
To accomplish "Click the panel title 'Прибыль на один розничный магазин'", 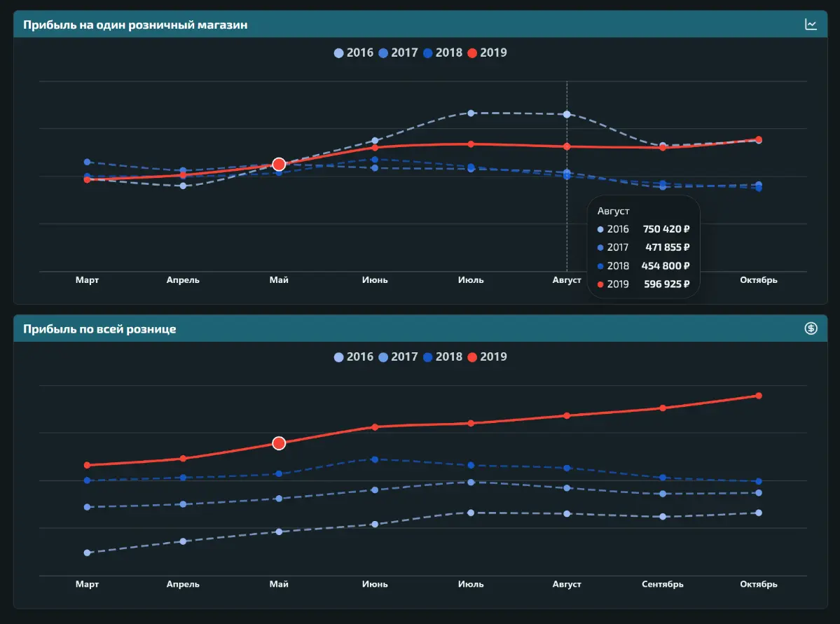I will [x=135, y=25].
